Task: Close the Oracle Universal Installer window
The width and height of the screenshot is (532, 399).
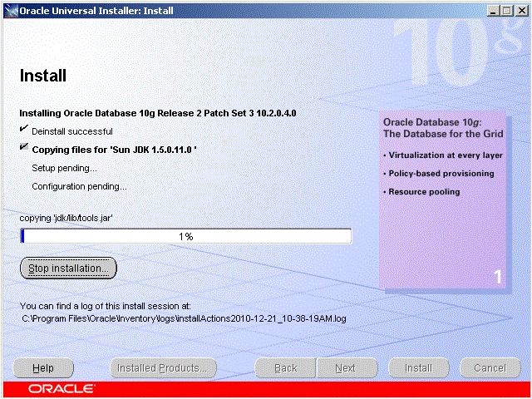Action: coord(520,9)
